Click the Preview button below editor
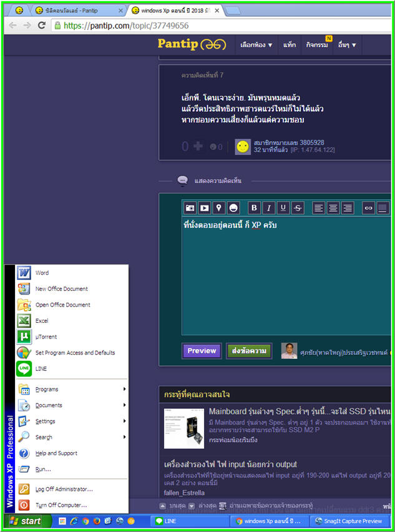The width and height of the screenshot is (395, 532). pos(202,351)
